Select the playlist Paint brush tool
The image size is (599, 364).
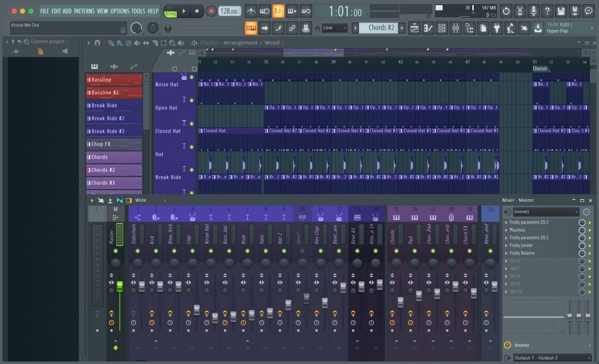[120, 43]
